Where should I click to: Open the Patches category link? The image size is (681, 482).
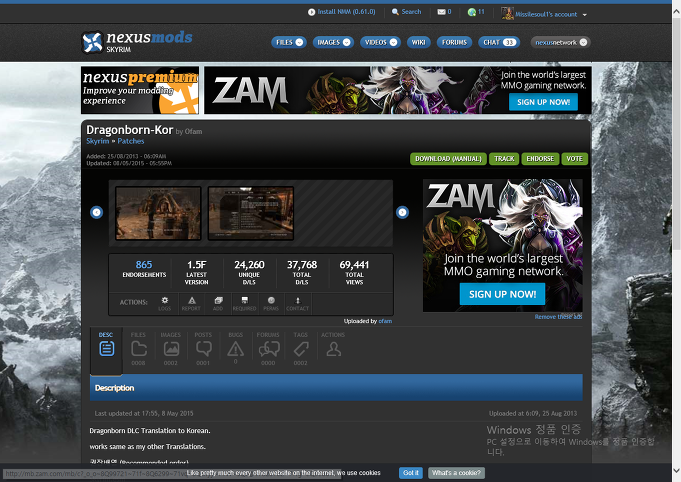(131, 141)
